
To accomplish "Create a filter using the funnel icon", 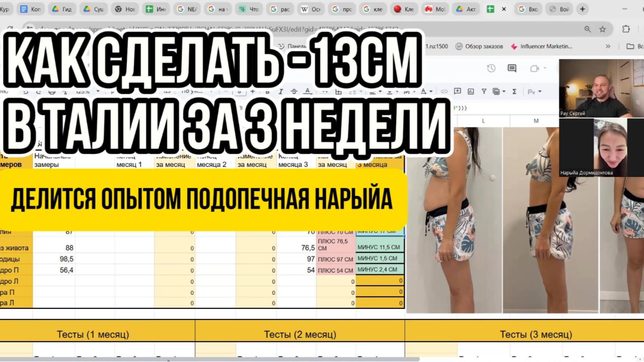I will click(484, 91).
